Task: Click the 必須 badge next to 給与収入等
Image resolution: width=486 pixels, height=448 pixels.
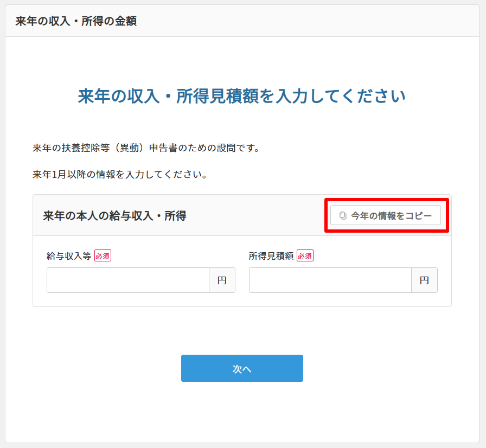Action: [x=103, y=255]
